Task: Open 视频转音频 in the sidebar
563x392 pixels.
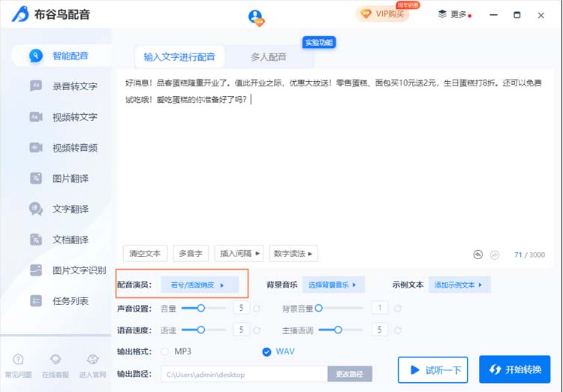Action: pyautogui.click(x=64, y=148)
